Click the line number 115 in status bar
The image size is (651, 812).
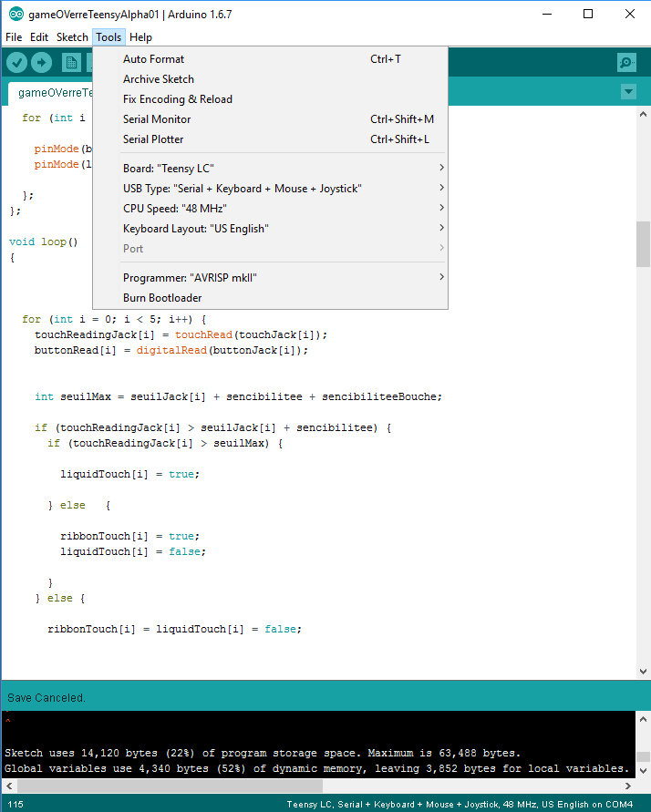tap(15, 804)
